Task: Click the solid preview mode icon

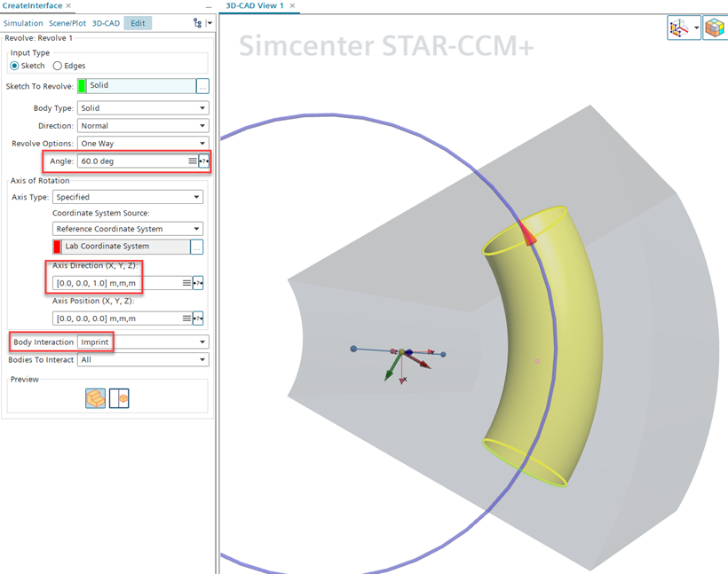Action: pyautogui.click(x=95, y=399)
